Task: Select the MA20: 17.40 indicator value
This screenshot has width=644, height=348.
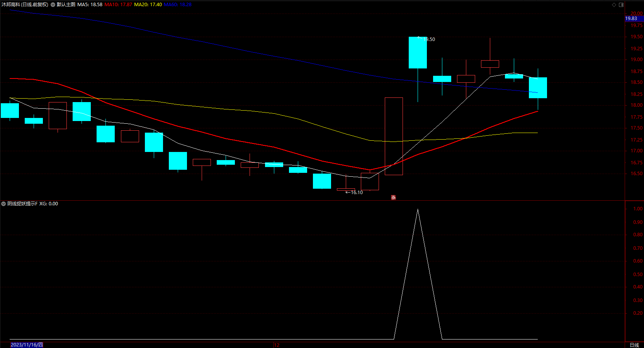Action: point(148,5)
